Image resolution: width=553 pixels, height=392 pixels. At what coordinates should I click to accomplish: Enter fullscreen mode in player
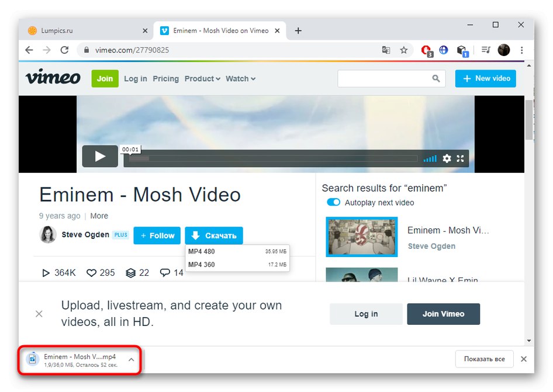[460, 159]
